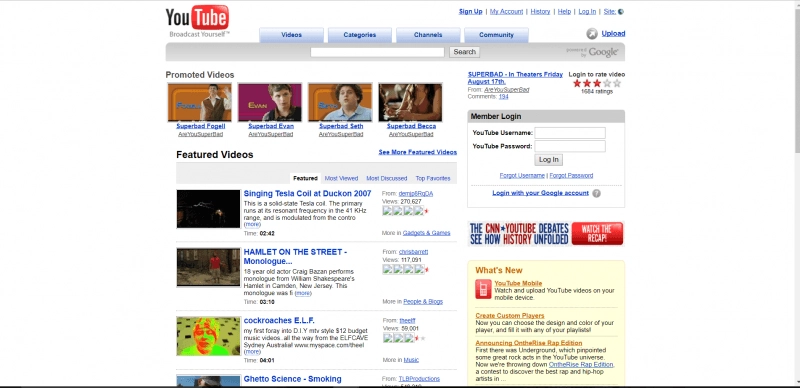Switch to the Most Viewed tab
Viewport: 800px width, 388px height.
click(341, 178)
